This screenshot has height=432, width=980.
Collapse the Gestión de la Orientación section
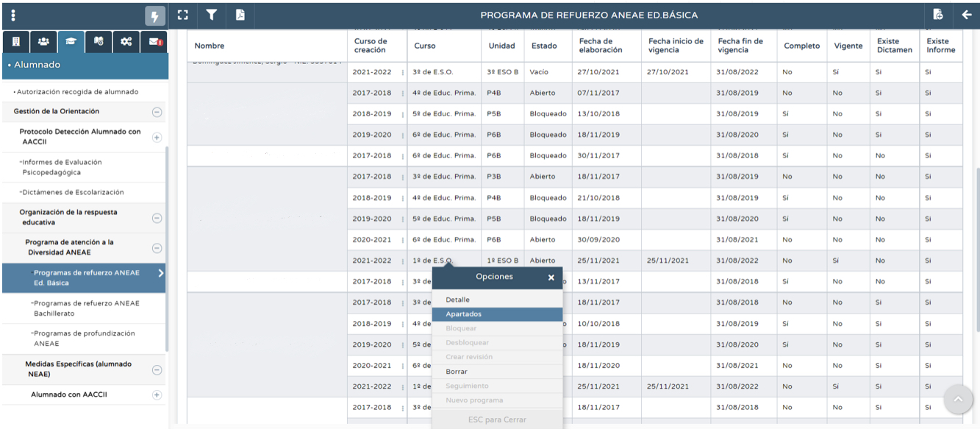pyautogui.click(x=157, y=112)
